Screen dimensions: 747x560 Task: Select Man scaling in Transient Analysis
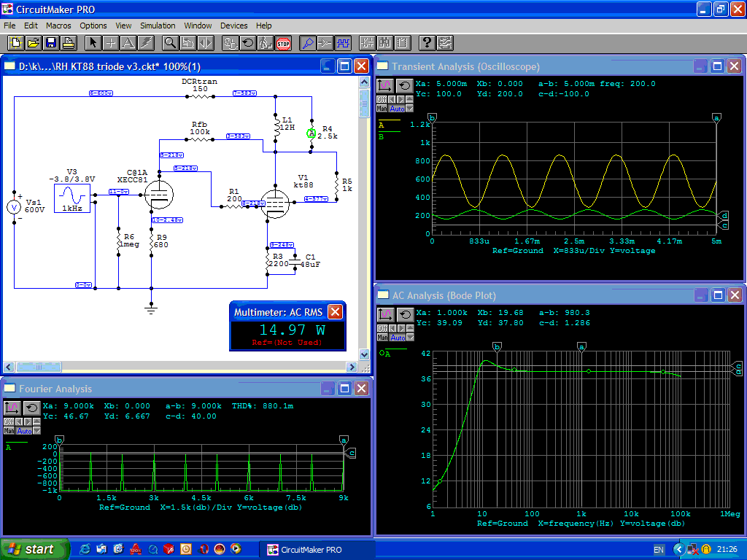[382, 109]
